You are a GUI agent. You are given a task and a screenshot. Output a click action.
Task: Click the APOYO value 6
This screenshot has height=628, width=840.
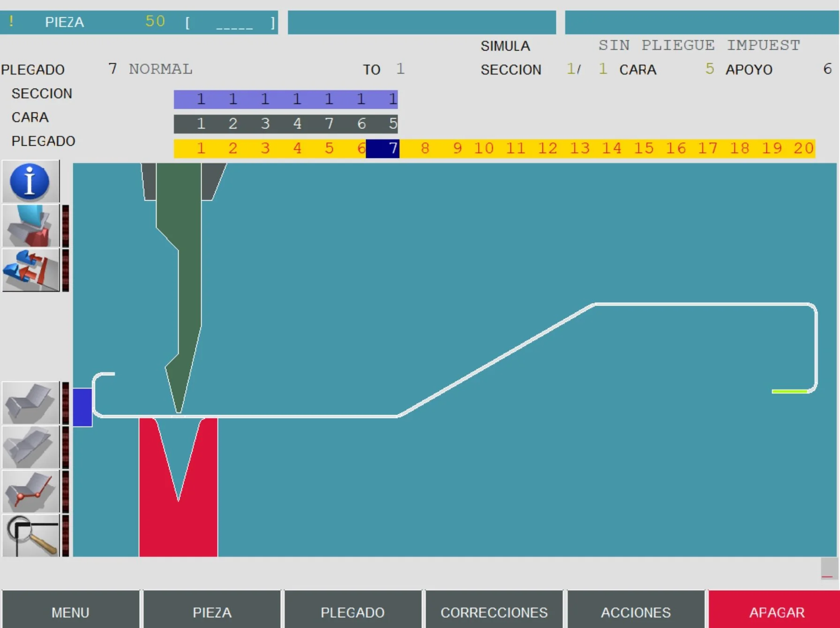[827, 69]
